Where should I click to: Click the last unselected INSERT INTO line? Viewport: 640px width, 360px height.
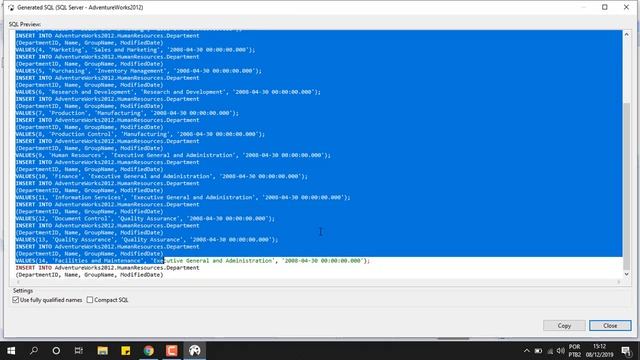click(x=108, y=268)
